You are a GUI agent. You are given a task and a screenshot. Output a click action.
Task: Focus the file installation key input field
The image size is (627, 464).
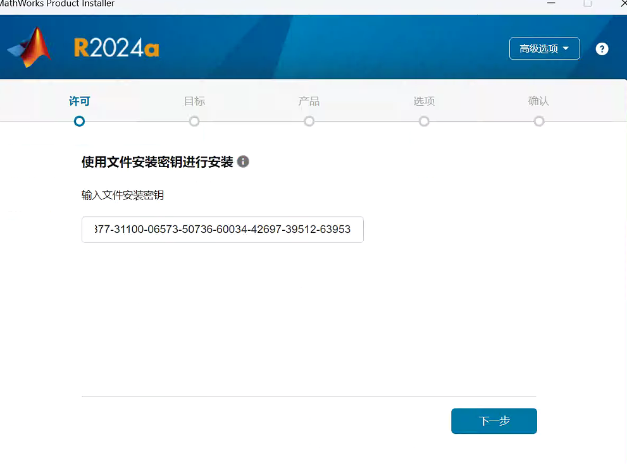pyautogui.click(x=222, y=230)
